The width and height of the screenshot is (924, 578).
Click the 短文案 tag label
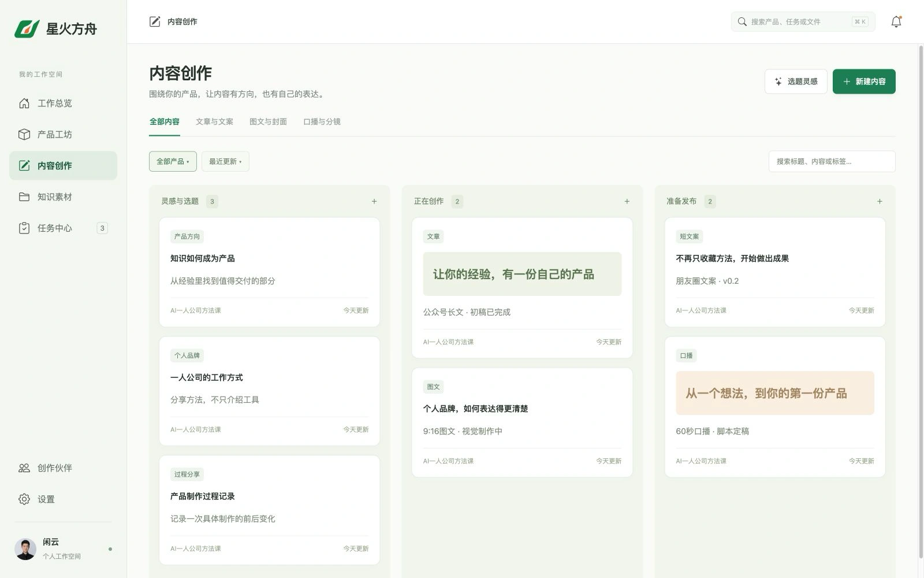coord(690,236)
